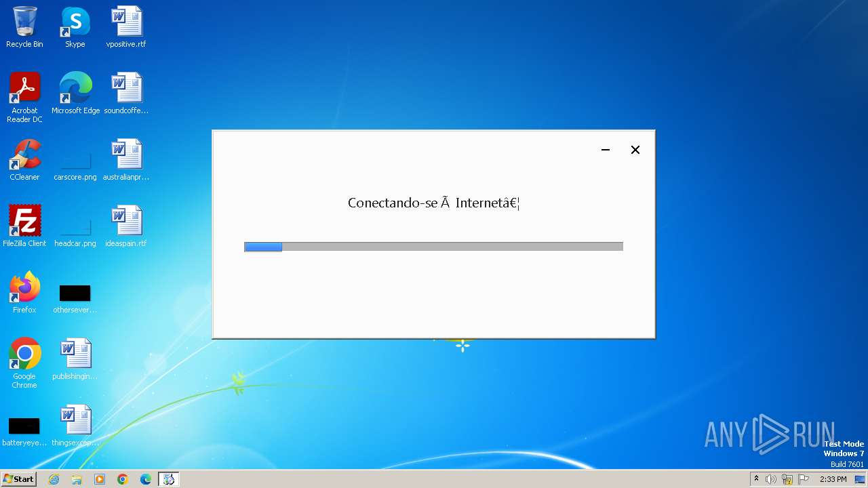Select the australianpr... document icon

click(126, 160)
